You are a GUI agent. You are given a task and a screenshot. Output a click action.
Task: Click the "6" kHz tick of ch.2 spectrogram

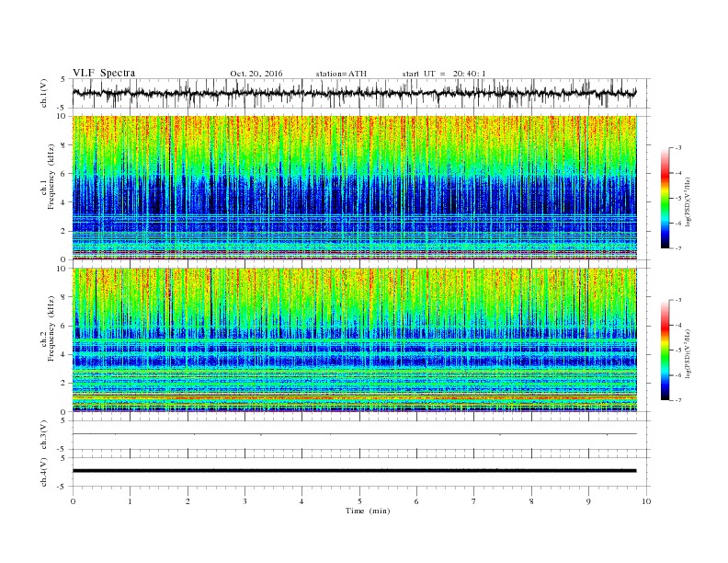[x=64, y=326]
